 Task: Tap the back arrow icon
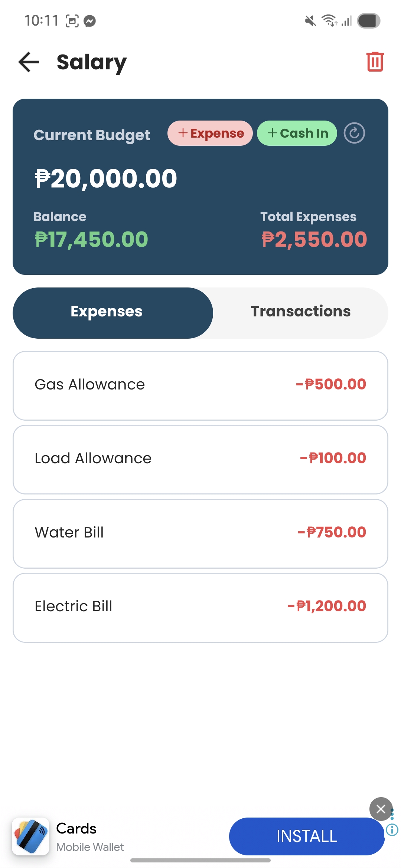tap(29, 62)
